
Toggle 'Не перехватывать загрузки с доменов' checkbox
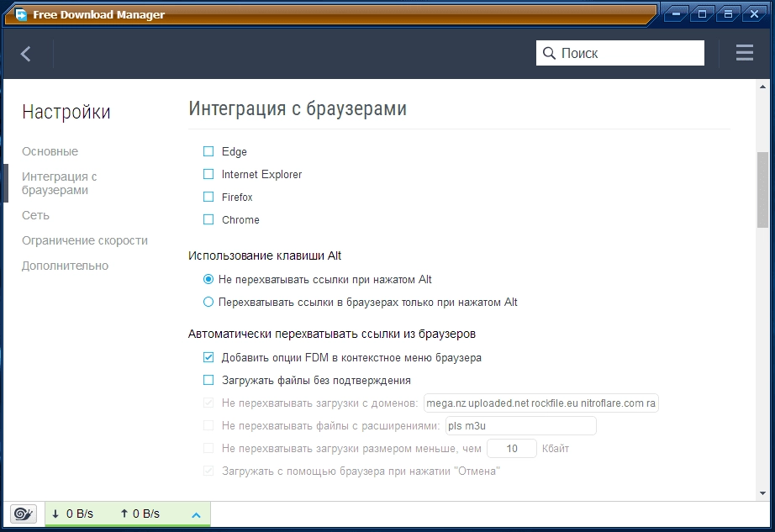tap(208, 403)
